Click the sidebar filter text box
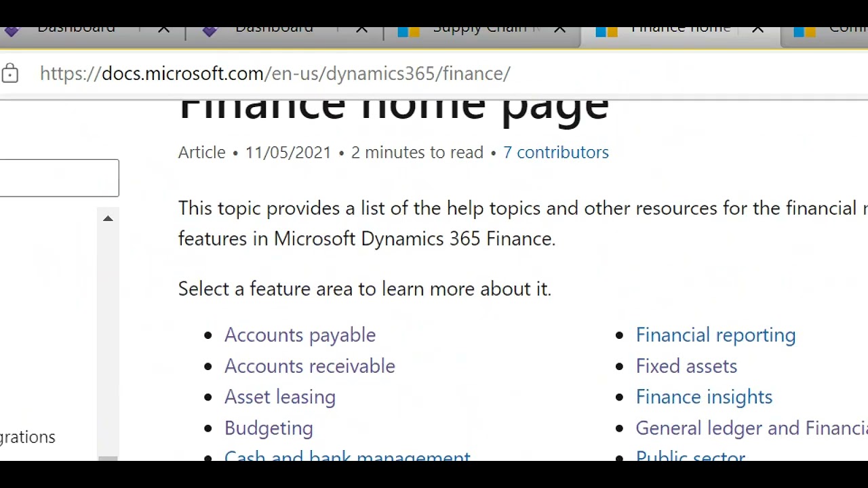The image size is (868, 488). pyautogui.click(x=59, y=178)
